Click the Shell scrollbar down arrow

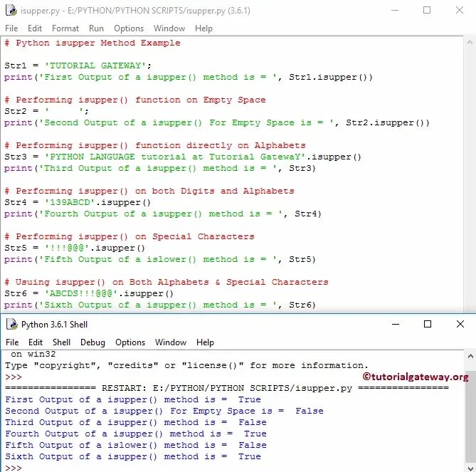(x=470, y=468)
